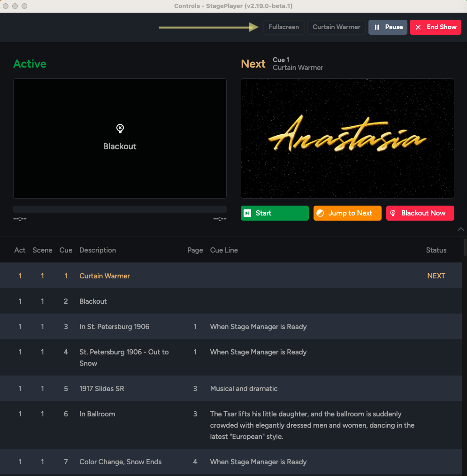
Task: Click the Status column header
Action: (x=436, y=250)
